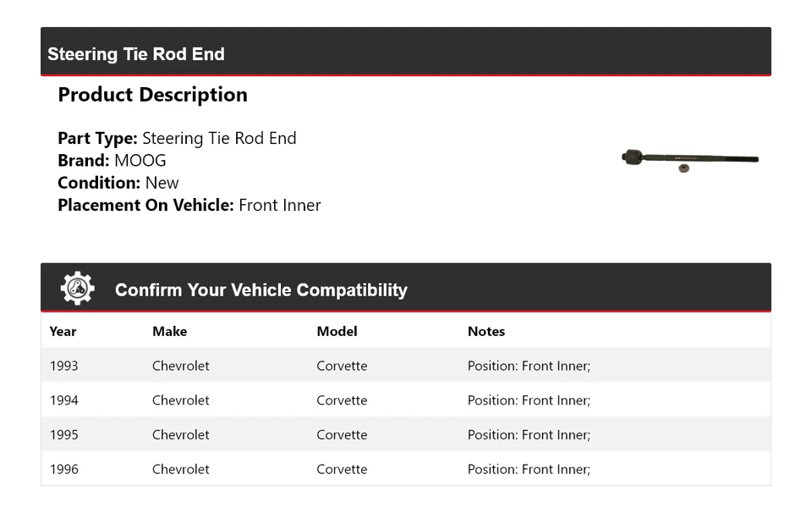Click the 1995 year cell

tap(63, 435)
